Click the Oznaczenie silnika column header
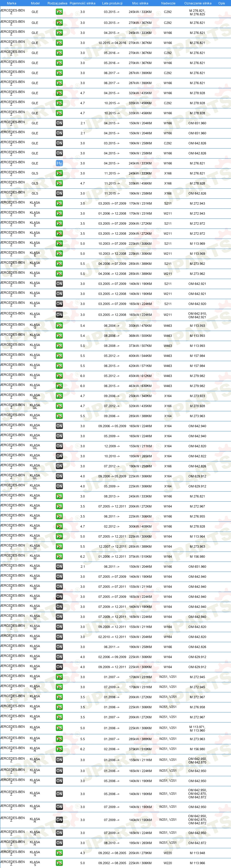This screenshot has width=231, height=868. click(198, 3)
